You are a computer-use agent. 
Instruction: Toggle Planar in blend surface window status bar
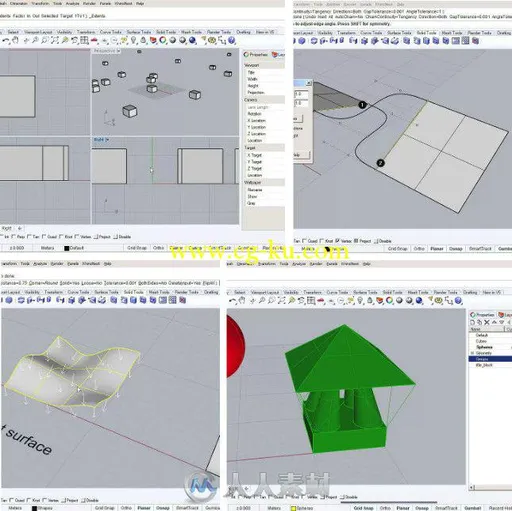tap(437, 249)
